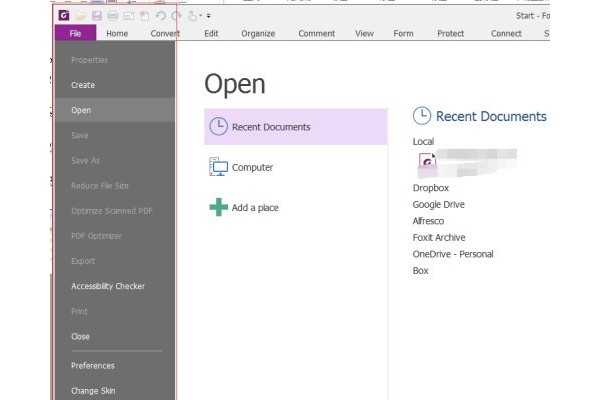Screen dimensions: 600x400
Task: Select Recent Documents in the Open list
Action: (296, 127)
